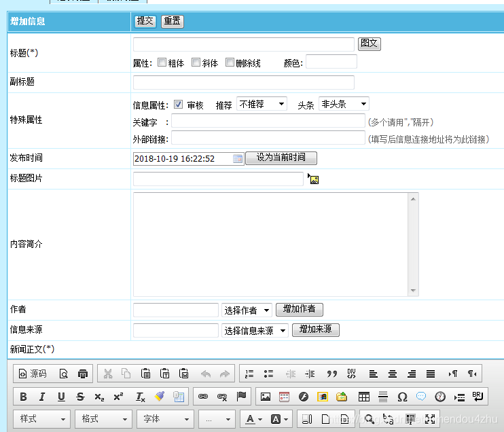Screen dimensions: 504x432
Task: Click the remove format icon
Action: click(141, 397)
